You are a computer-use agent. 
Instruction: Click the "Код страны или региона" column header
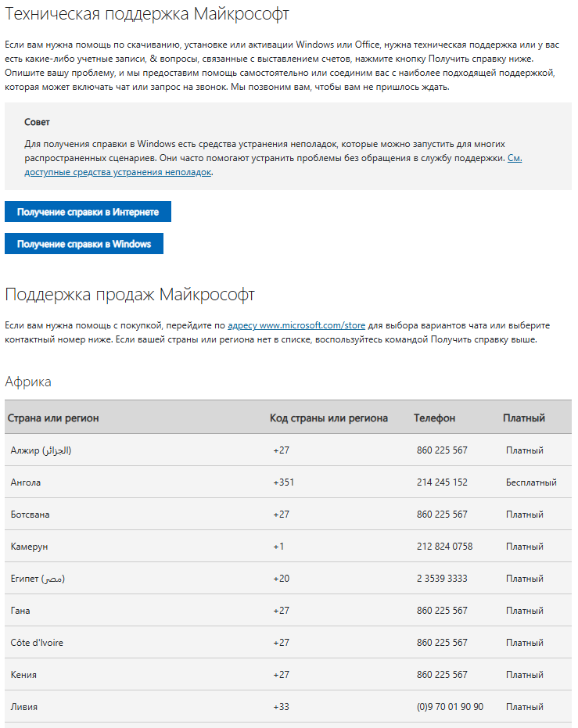pos(328,418)
